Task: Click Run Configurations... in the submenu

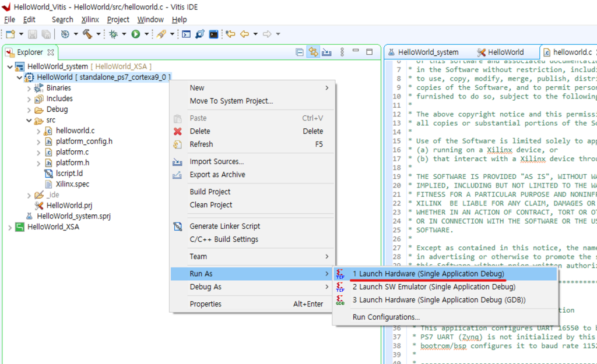Action: coord(386,317)
